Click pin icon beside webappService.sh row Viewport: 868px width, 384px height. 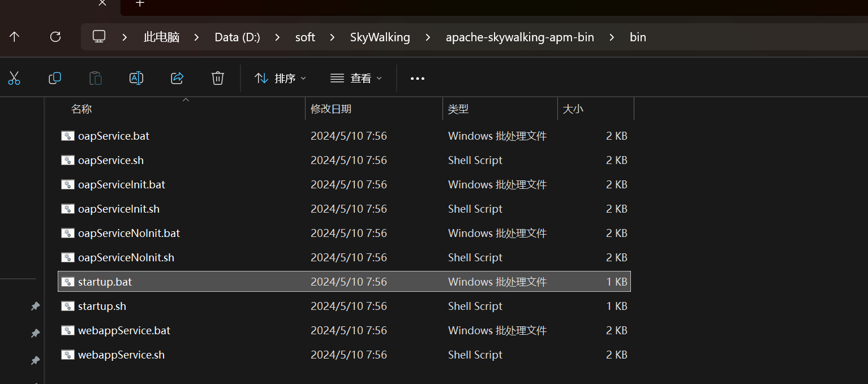click(35, 360)
